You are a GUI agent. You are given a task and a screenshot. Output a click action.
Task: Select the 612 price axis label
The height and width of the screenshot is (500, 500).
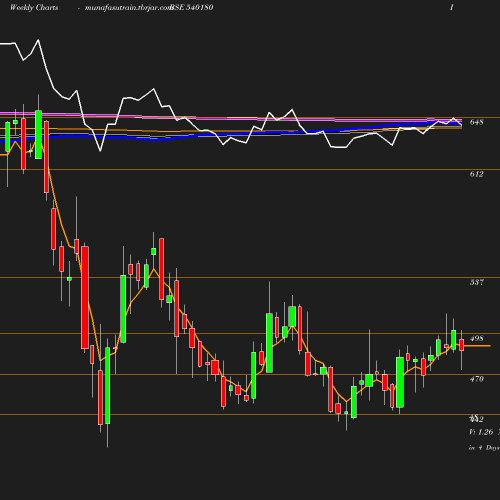[x=476, y=174]
